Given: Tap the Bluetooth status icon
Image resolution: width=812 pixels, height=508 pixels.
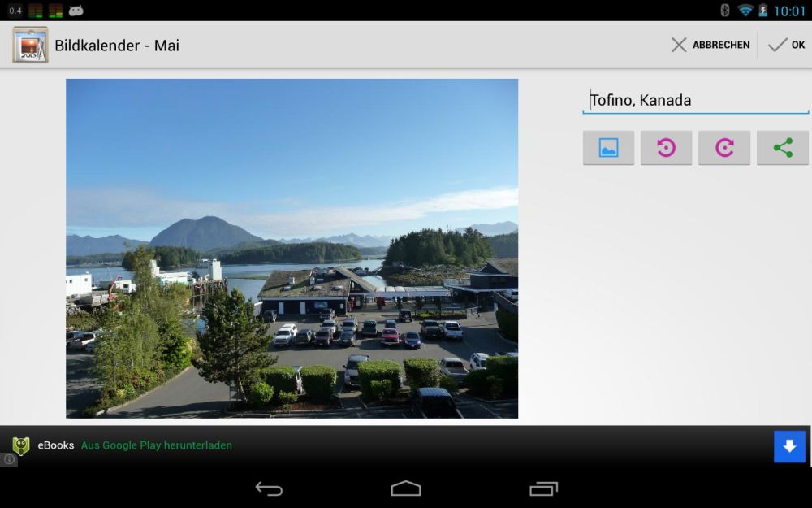Looking at the screenshot, I should coord(725,11).
